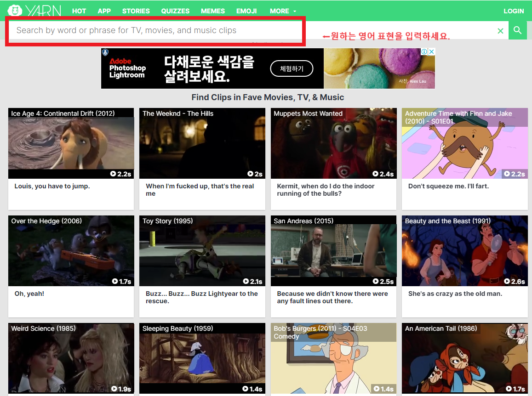Open the ad info icon
The height and width of the screenshot is (396, 532).
(424, 51)
